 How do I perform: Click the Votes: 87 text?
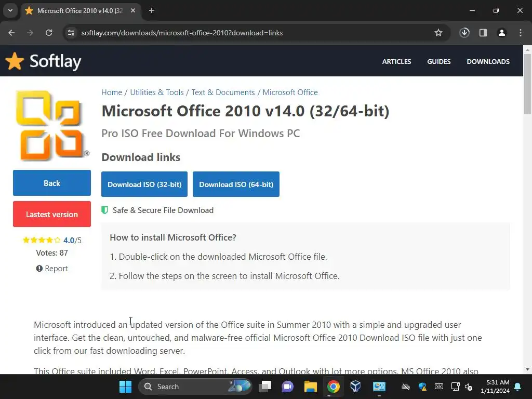coord(52,253)
